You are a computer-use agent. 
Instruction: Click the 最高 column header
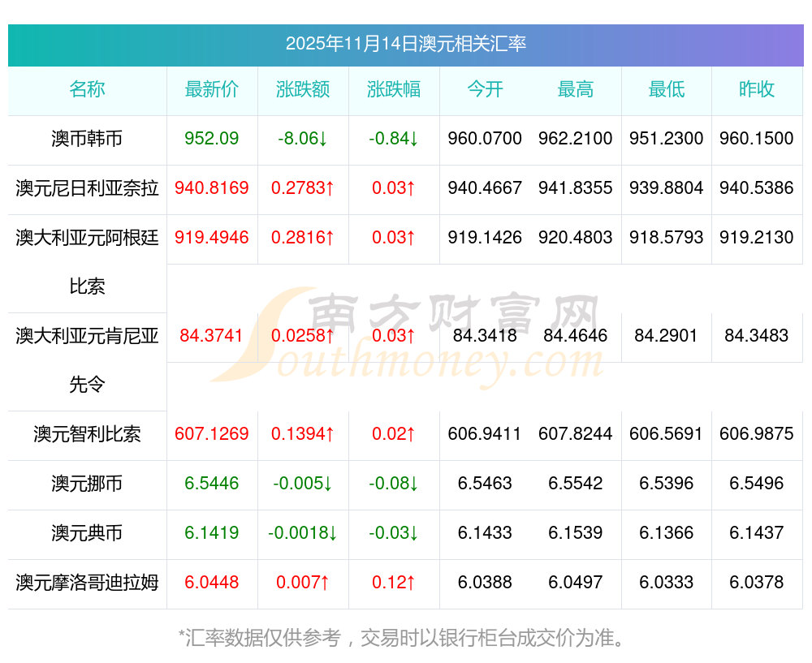576,89
